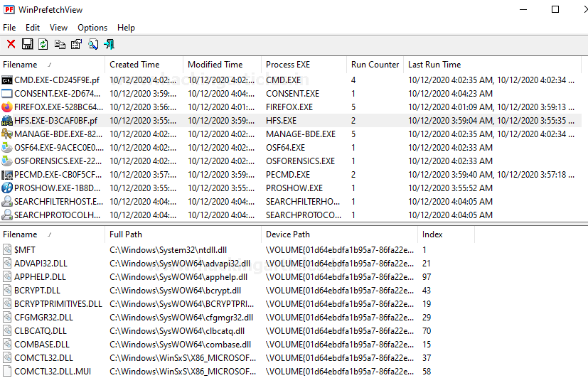Screen dimensions: 588x378
Task: Click last run time 10/12/2020 3:55:52 AM
Action: click(x=450, y=188)
